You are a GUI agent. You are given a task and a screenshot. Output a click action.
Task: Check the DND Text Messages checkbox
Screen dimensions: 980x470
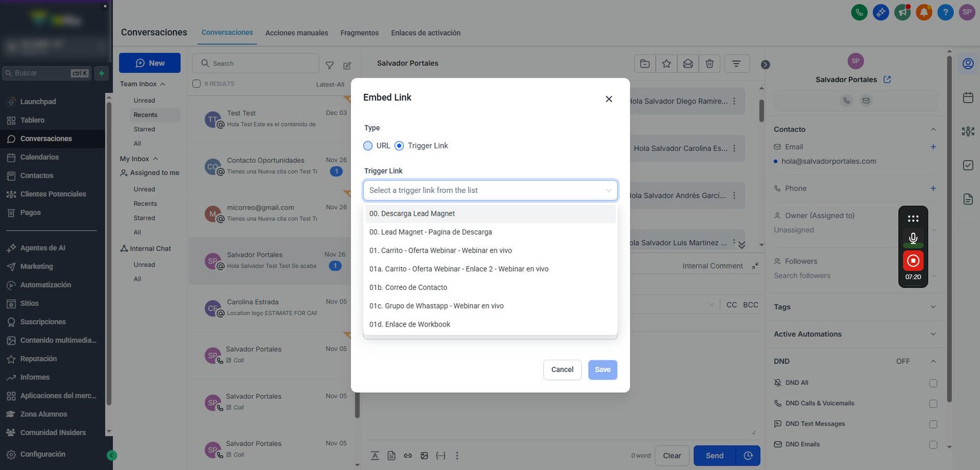[933, 424]
